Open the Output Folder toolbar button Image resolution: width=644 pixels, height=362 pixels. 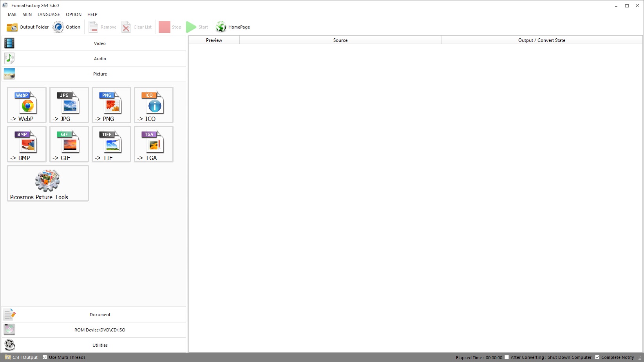(27, 27)
